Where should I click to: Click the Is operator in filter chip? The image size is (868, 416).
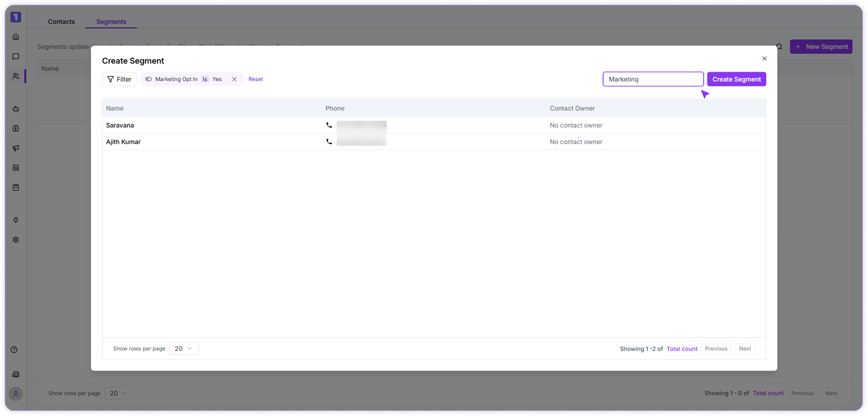tap(205, 79)
